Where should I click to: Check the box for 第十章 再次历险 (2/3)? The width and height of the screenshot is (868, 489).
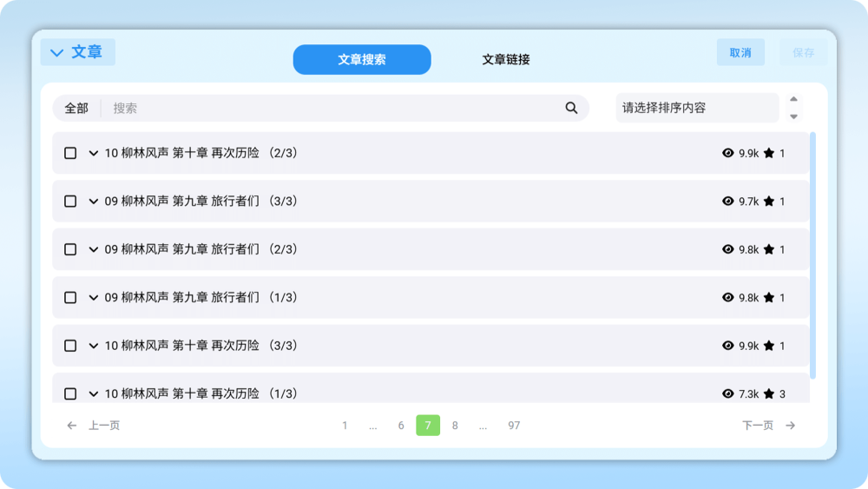click(70, 153)
